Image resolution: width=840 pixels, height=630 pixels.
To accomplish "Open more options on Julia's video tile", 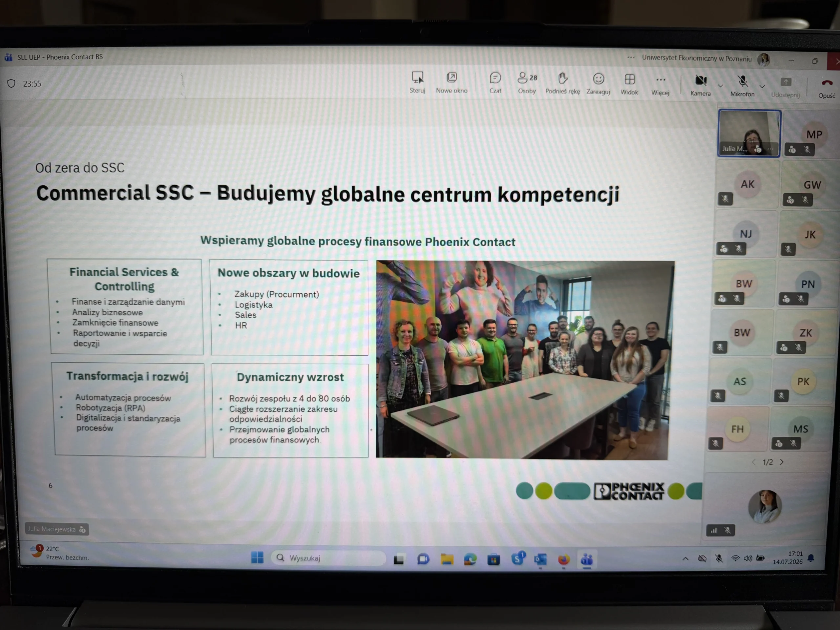I will (770, 149).
